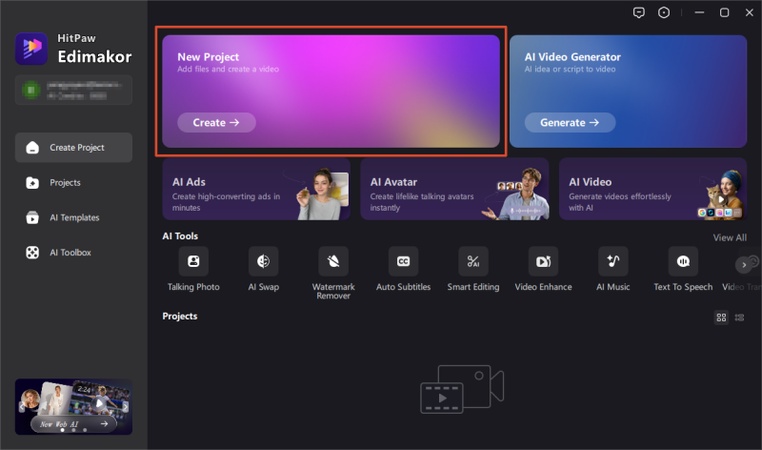Viewport: 762px width, 450px height.
Task: Launch the Video Enhance tool icon
Action: tap(543, 261)
